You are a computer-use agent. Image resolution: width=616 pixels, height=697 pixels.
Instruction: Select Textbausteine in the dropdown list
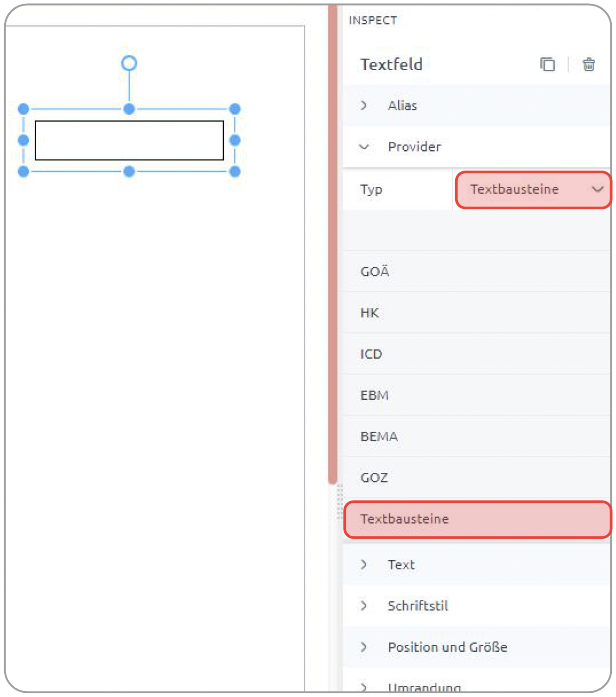point(478,519)
